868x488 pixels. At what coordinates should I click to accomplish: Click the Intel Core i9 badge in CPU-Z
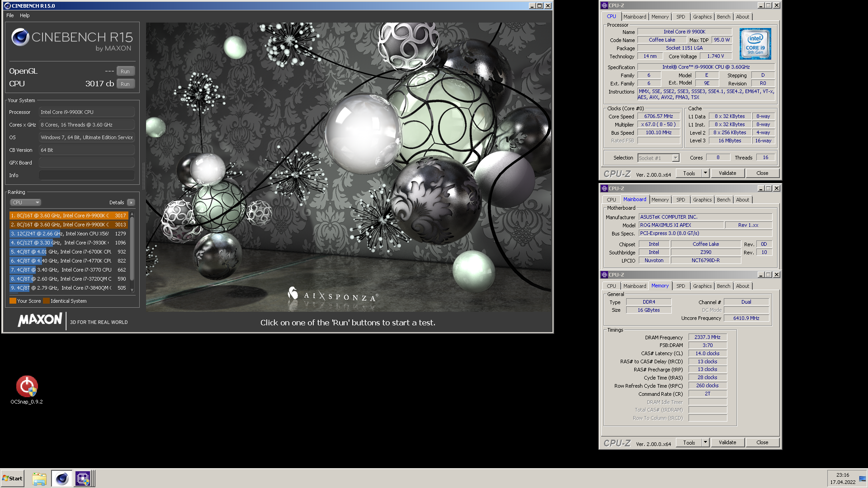coord(755,44)
